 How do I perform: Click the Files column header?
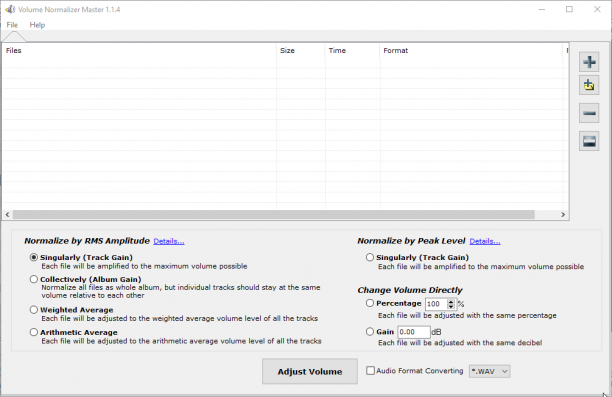pyautogui.click(x=140, y=51)
